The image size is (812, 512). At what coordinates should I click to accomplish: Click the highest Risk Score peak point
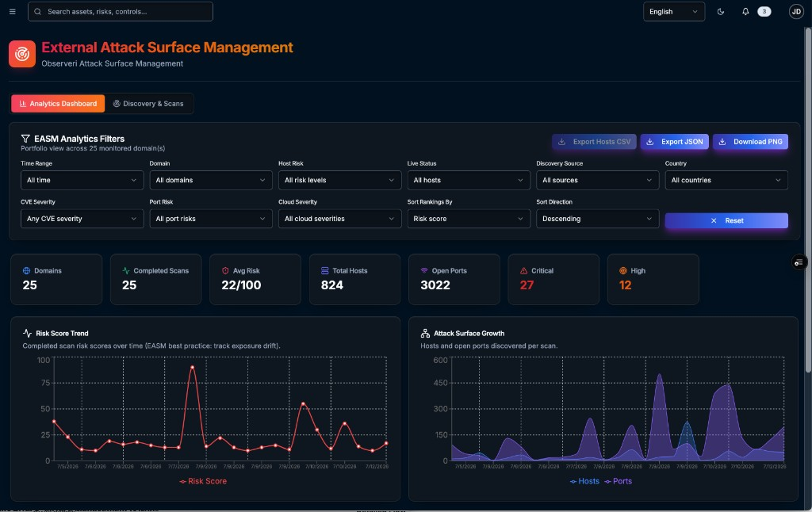pyautogui.click(x=193, y=368)
